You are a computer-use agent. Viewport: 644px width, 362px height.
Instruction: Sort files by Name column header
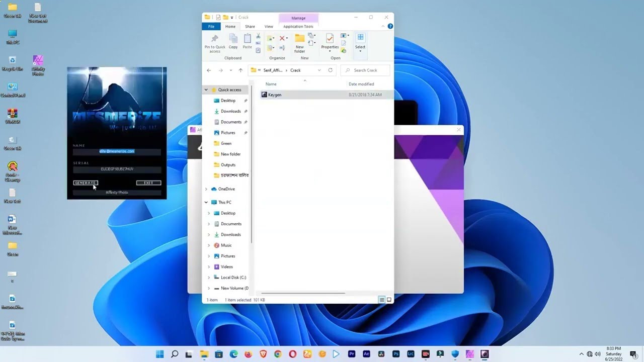click(x=271, y=84)
